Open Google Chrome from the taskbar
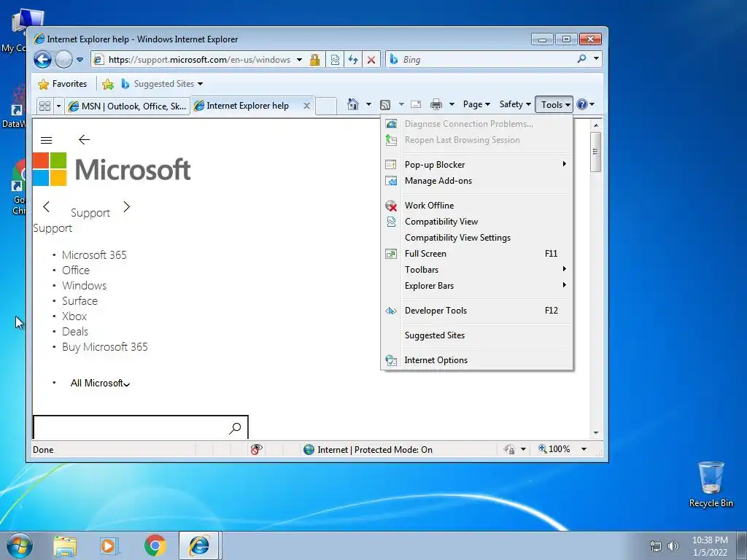This screenshot has height=560, width=747. tap(155, 545)
